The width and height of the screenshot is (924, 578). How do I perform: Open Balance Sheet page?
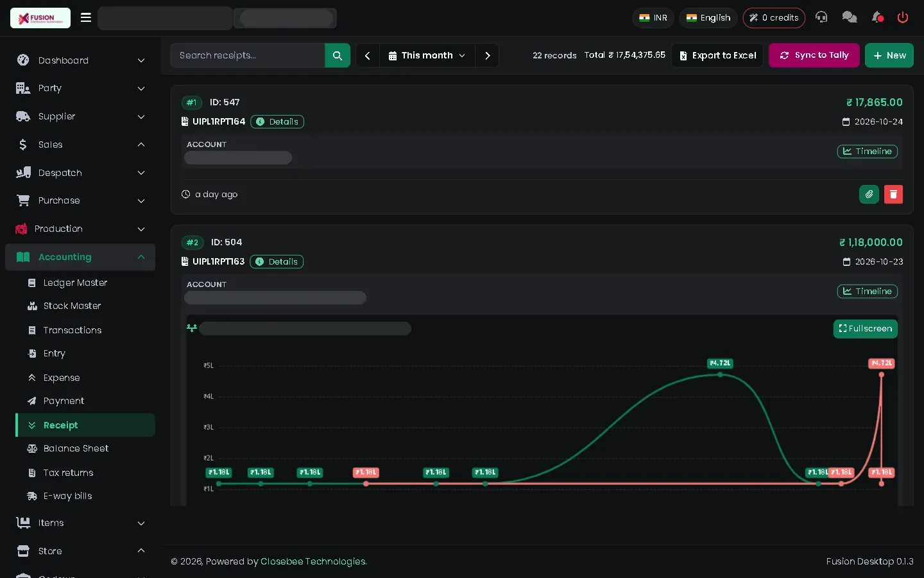[76, 448]
